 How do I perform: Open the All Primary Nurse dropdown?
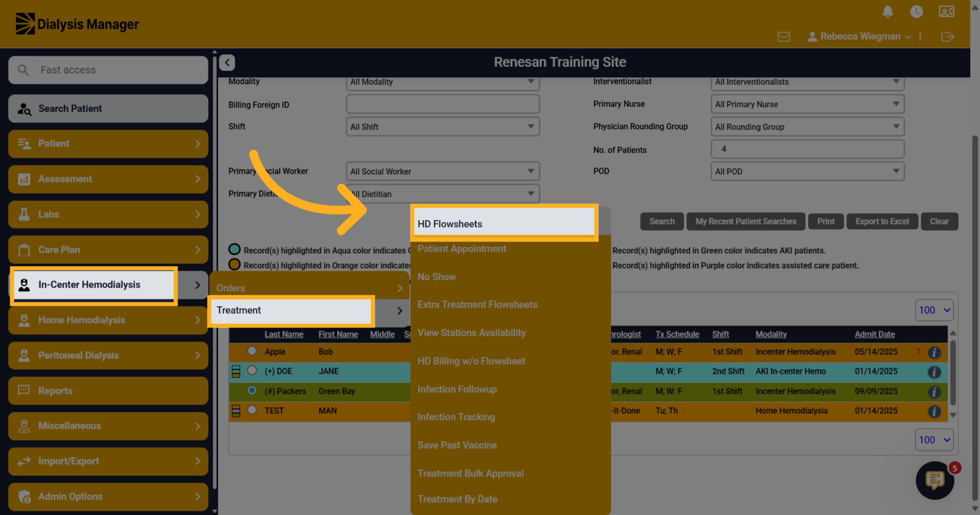coord(807,104)
